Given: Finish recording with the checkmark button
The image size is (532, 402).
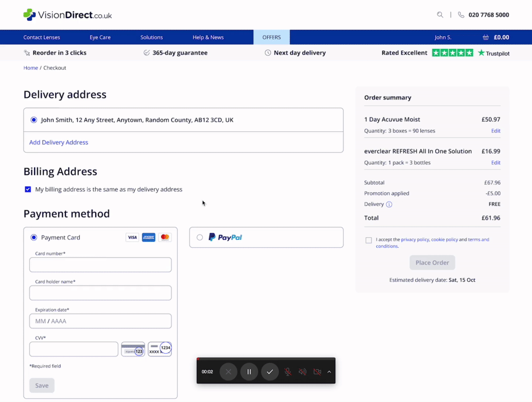Looking at the screenshot, I should coord(270,372).
